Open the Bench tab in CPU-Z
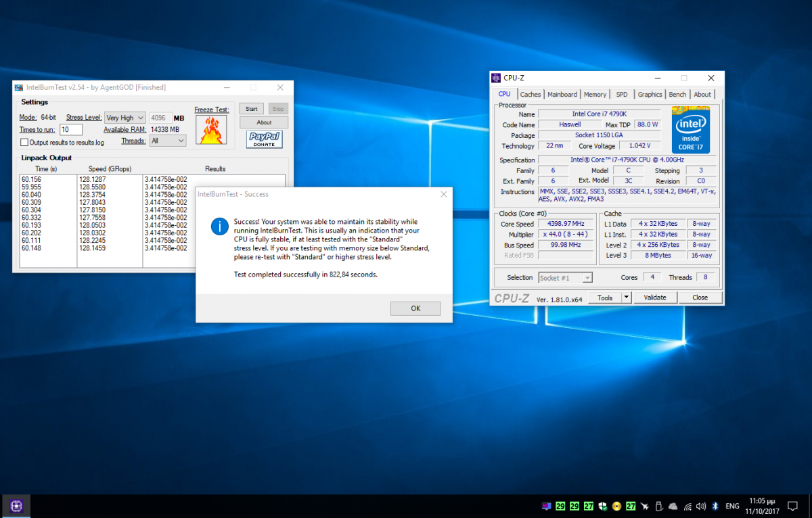 pyautogui.click(x=677, y=95)
